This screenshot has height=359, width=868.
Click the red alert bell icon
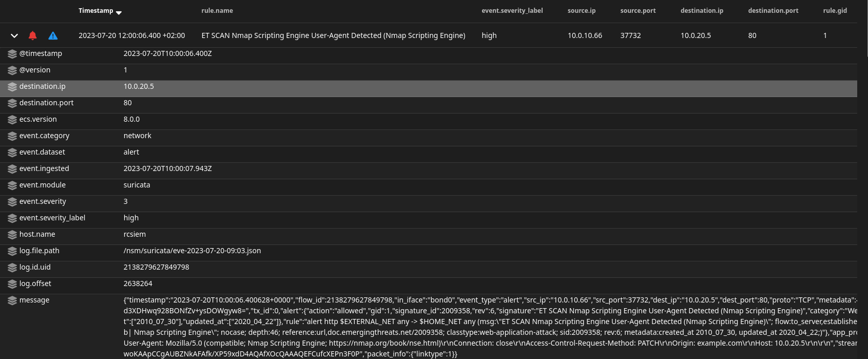(x=32, y=35)
